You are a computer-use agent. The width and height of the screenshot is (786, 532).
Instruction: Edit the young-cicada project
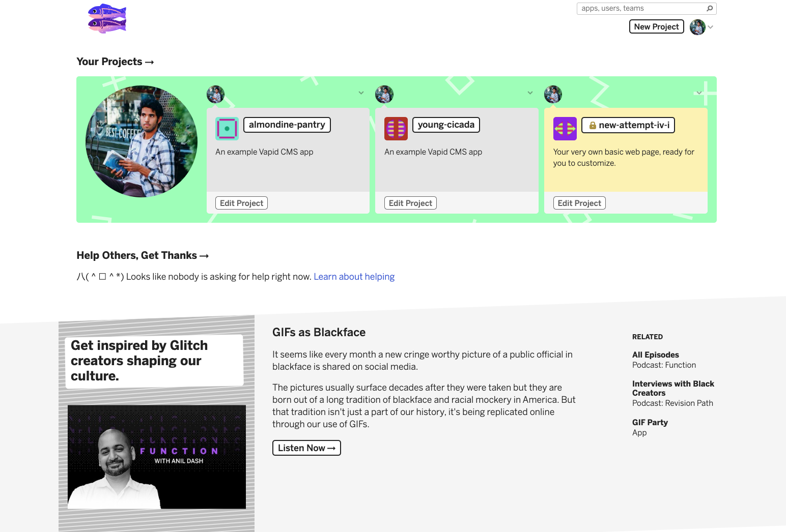click(410, 203)
